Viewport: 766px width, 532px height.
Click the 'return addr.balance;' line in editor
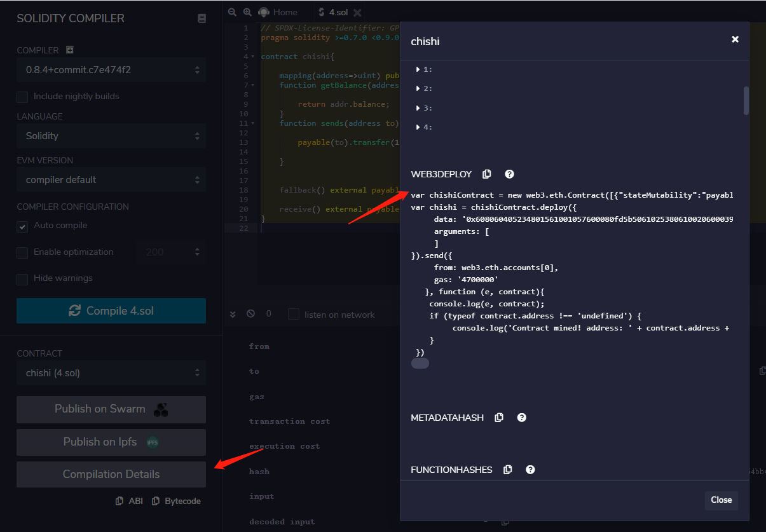[343, 104]
